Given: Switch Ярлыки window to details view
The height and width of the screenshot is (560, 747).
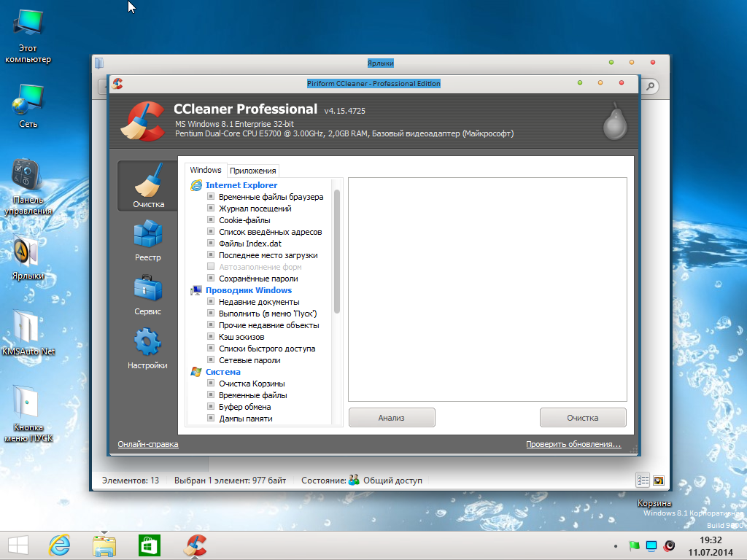Looking at the screenshot, I should point(643,481).
